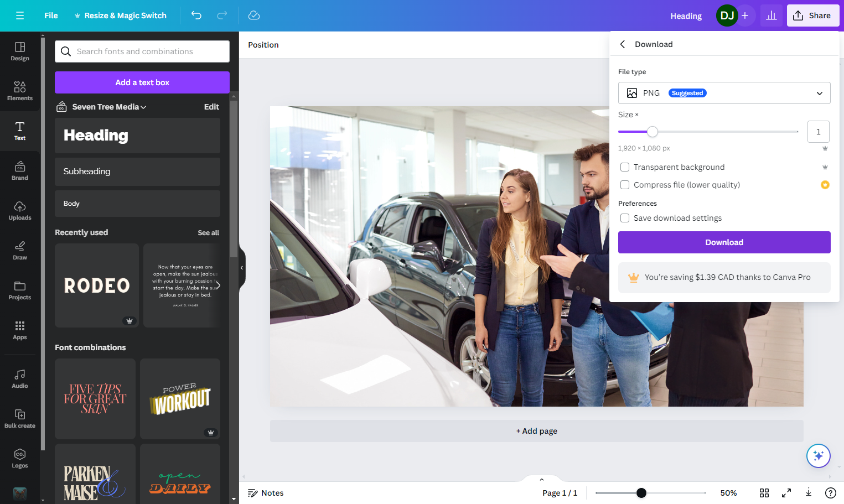Open the Audio sidebar panel
The width and height of the screenshot is (844, 504).
pyautogui.click(x=20, y=379)
